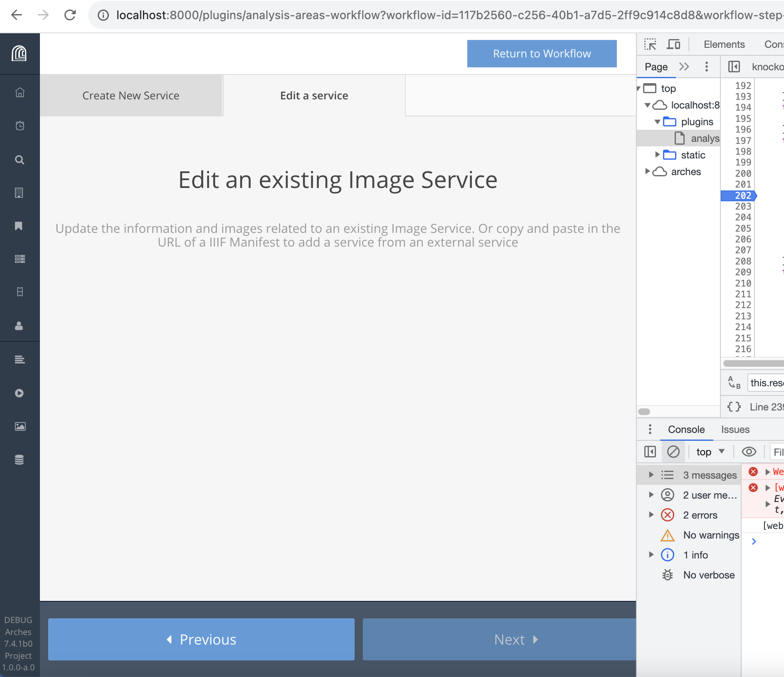Switch to the Issues tab
The width and height of the screenshot is (784, 677).
click(x=735, y=429)
